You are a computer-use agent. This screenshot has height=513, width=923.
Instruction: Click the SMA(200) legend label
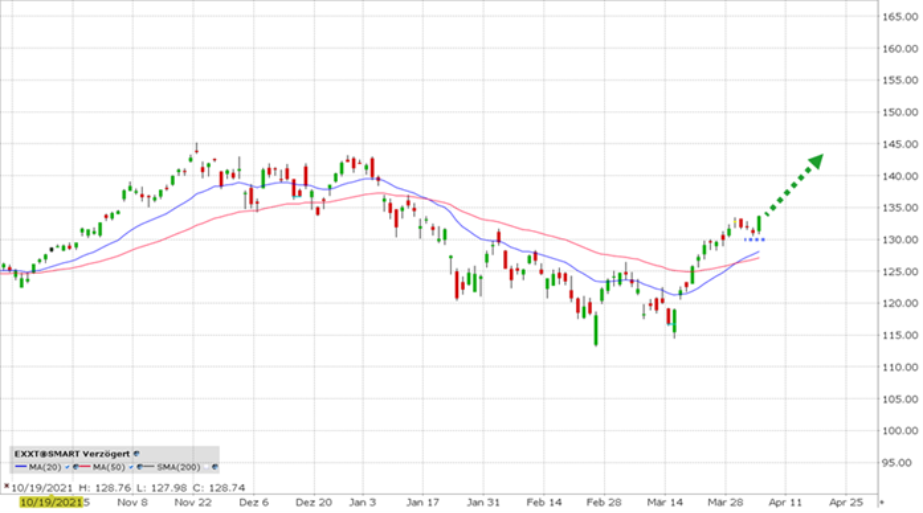[178, 467]
